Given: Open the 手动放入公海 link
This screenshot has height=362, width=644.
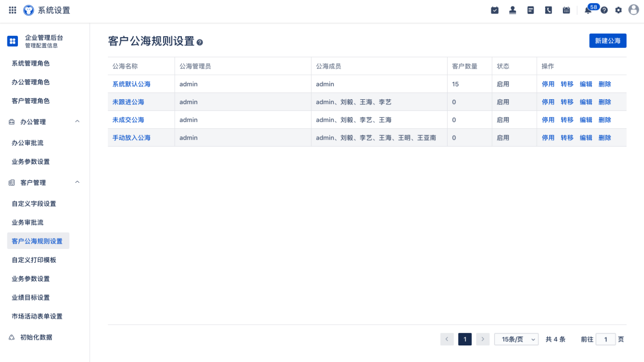Looking at the screenshot, I should tap(132, 138).
